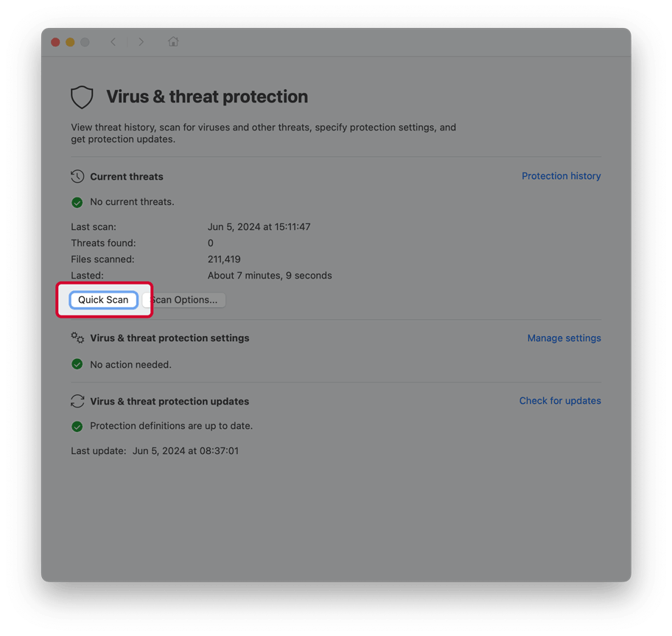View the Protection history
Viewport: 672px width, 636px height.
pyautogui.click(x=561, y=176)
